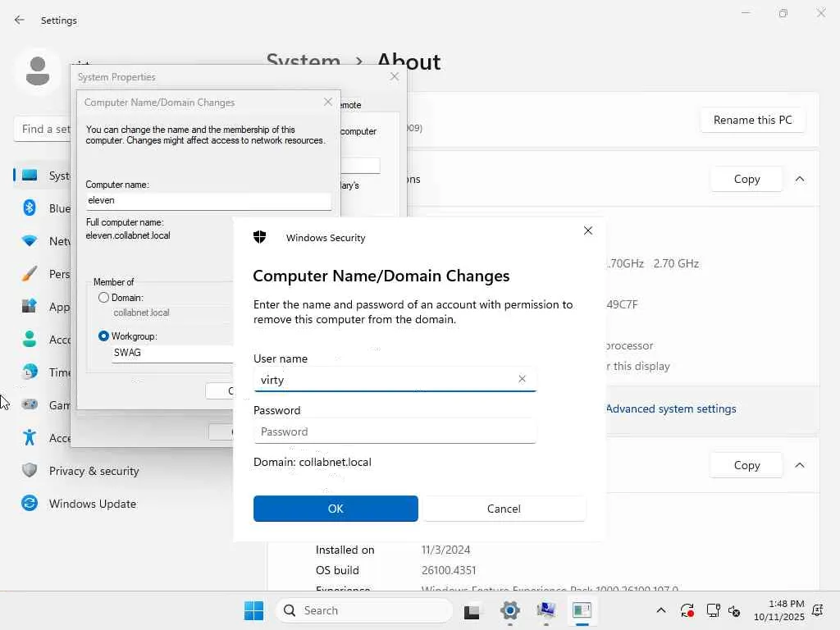Click the Settings gear taskbar icon
Screen dimensions: 840x630
[510, 610]
